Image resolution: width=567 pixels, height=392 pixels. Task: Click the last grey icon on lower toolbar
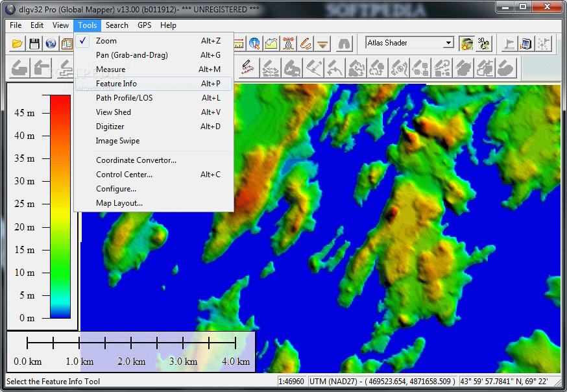[505, 67]
